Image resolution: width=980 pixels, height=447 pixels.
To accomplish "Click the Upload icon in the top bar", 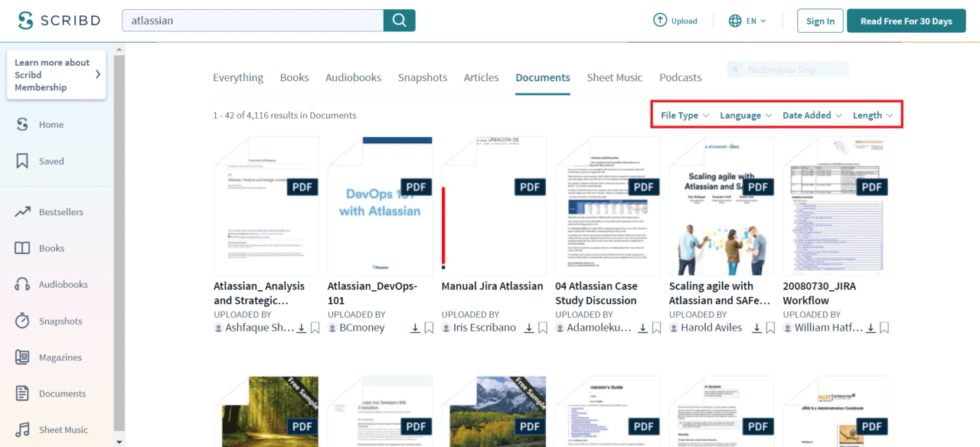I will click(x=658, y=20).
